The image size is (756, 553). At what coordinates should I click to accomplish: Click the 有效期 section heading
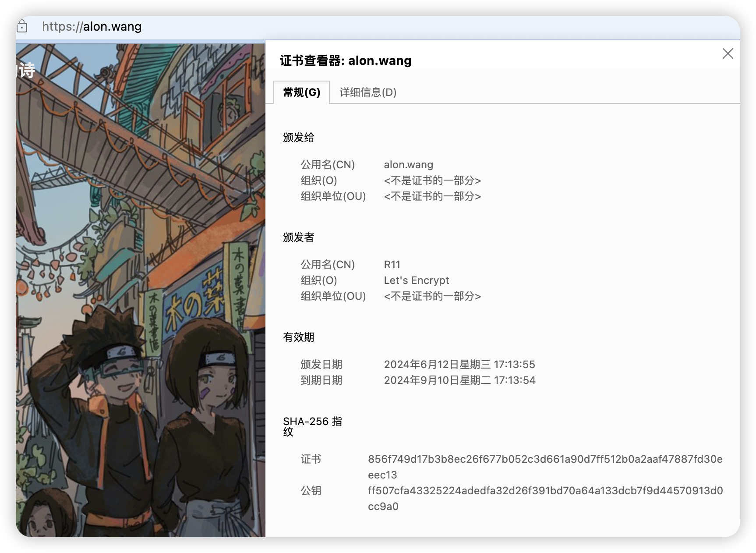pyautogui.click(x=298, y=337)
